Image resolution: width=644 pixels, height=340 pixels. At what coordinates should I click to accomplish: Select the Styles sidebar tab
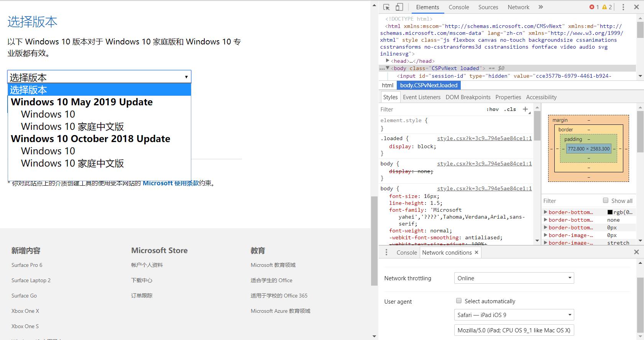click(x=390, y=97)
